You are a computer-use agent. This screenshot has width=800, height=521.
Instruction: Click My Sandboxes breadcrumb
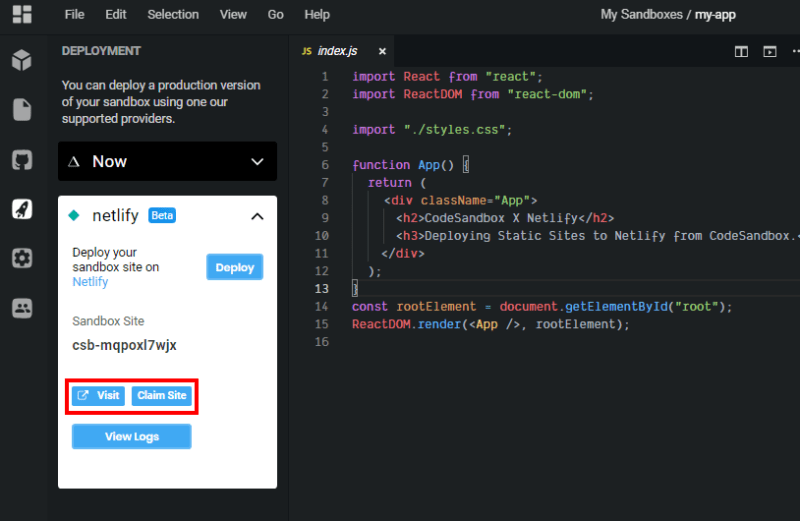(x=641, y=14)
